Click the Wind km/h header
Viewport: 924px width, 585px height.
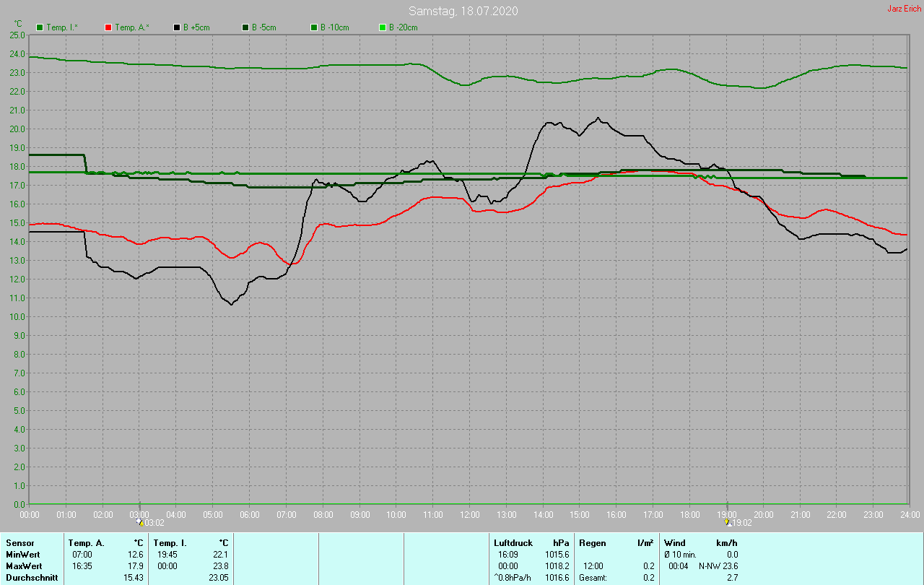click(x=675, y=543)
